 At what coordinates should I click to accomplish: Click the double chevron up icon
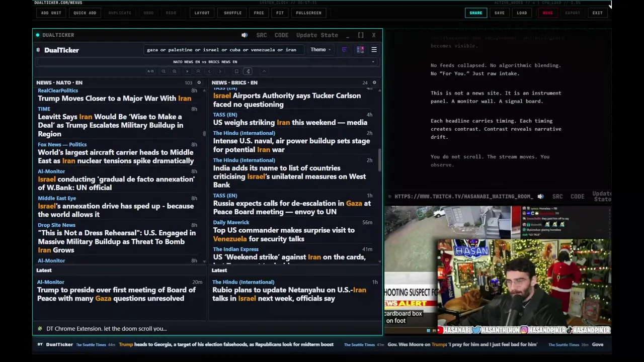click(198, 71)
